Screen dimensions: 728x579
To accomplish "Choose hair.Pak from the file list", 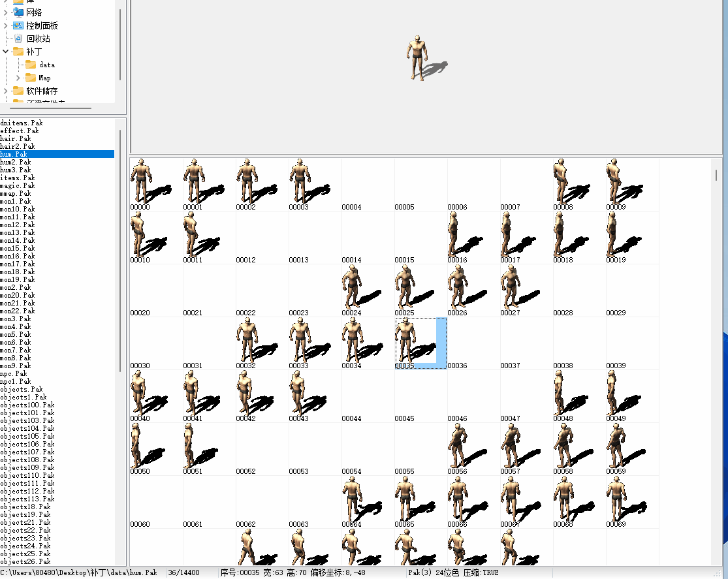I will point(16,139).
